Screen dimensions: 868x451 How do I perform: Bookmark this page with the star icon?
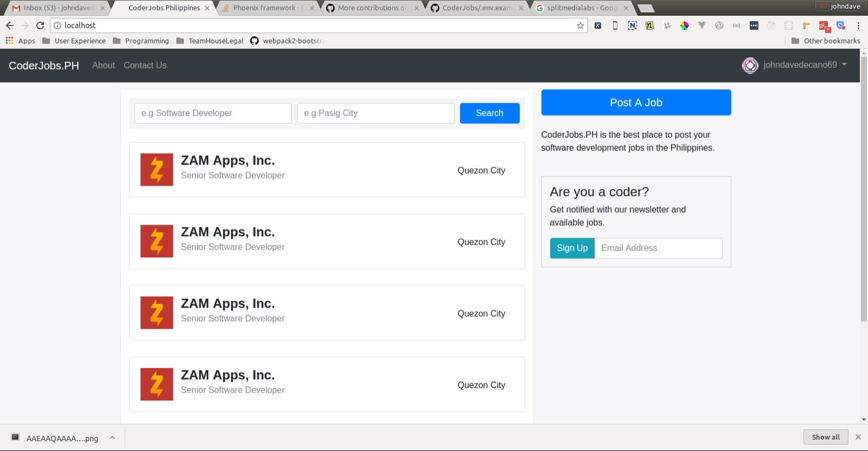[580, 26]
